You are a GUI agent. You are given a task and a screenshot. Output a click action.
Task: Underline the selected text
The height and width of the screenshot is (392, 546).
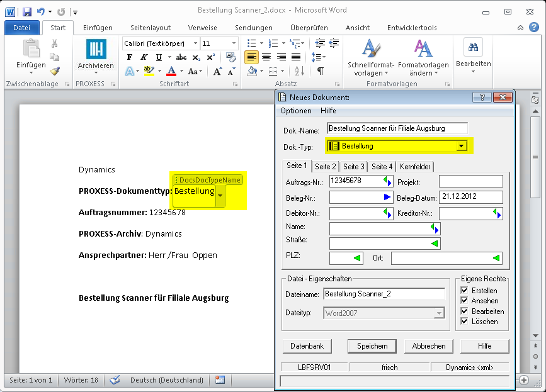pos(159,57)
